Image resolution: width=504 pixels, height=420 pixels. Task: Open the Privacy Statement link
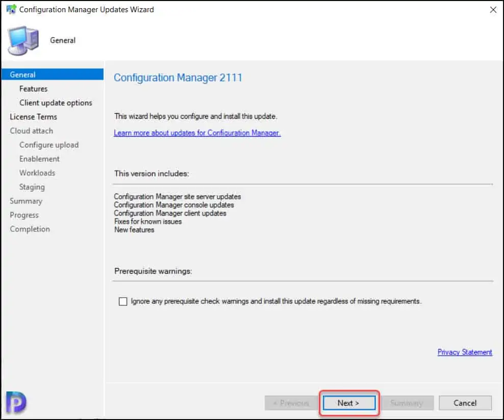(464, 352)
